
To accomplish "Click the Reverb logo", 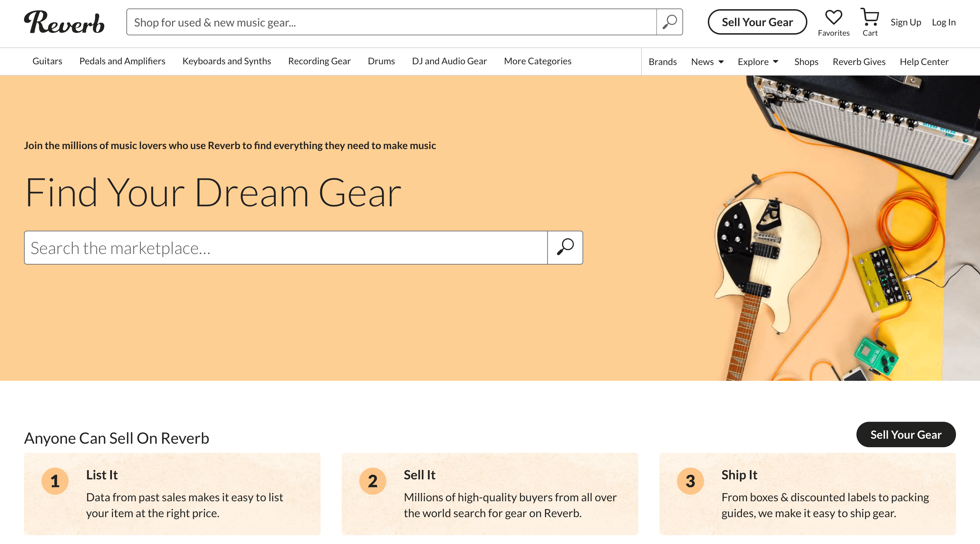I will pos(64,22).
